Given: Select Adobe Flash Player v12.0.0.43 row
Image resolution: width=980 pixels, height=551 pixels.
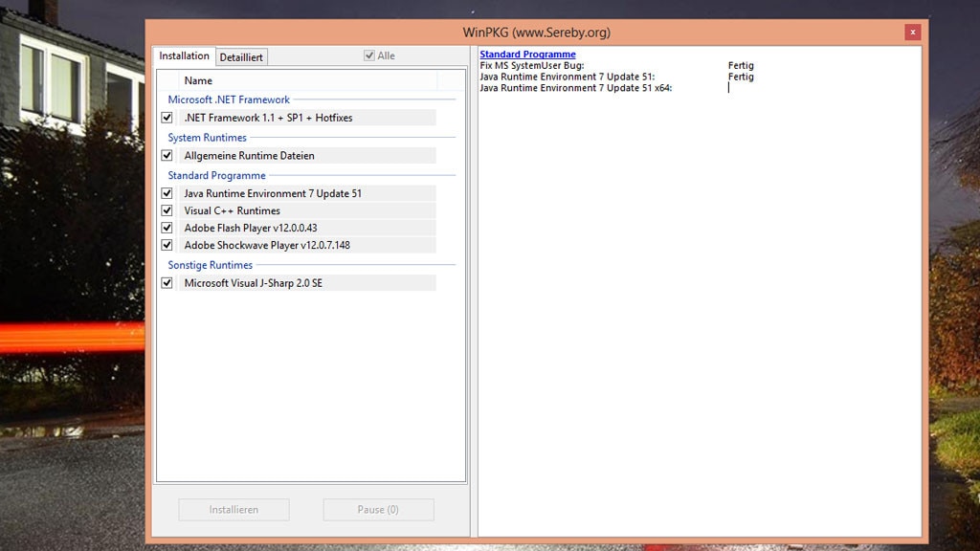Looking at the screenshot, I should click(307, 228).
